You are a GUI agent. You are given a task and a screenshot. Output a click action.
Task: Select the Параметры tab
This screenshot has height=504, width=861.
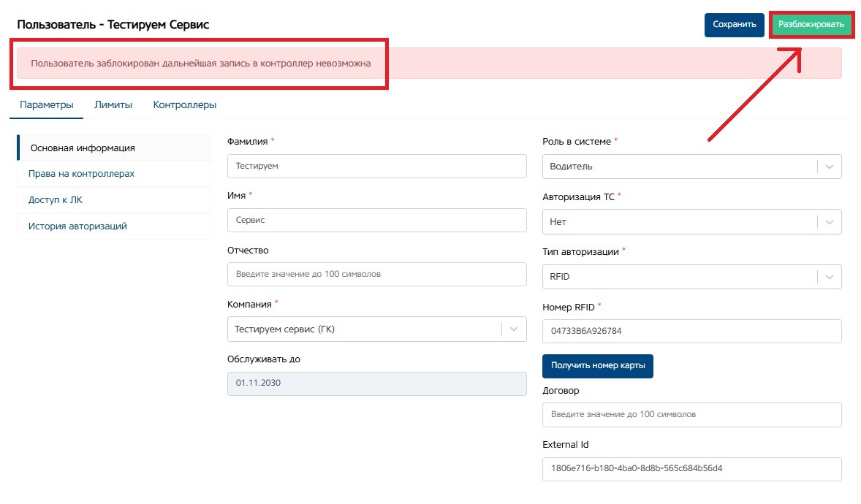[47, 104]
